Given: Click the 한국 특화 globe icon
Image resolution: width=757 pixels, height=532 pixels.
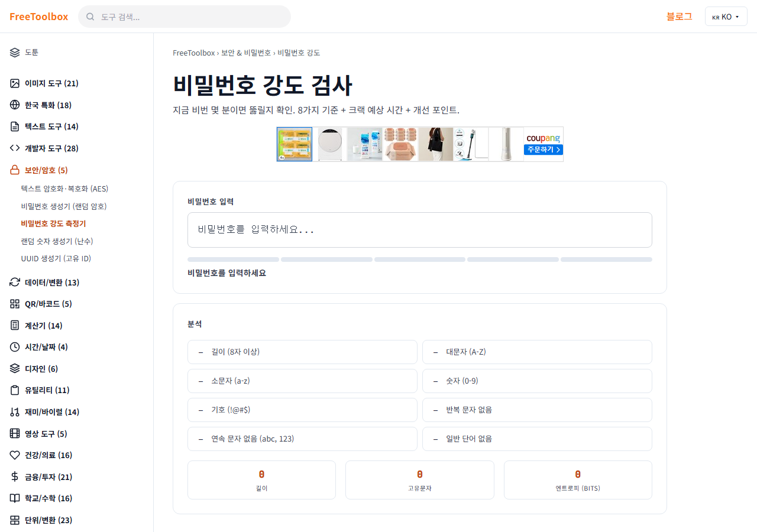Looking at the screenshot, I should point(15,105).
